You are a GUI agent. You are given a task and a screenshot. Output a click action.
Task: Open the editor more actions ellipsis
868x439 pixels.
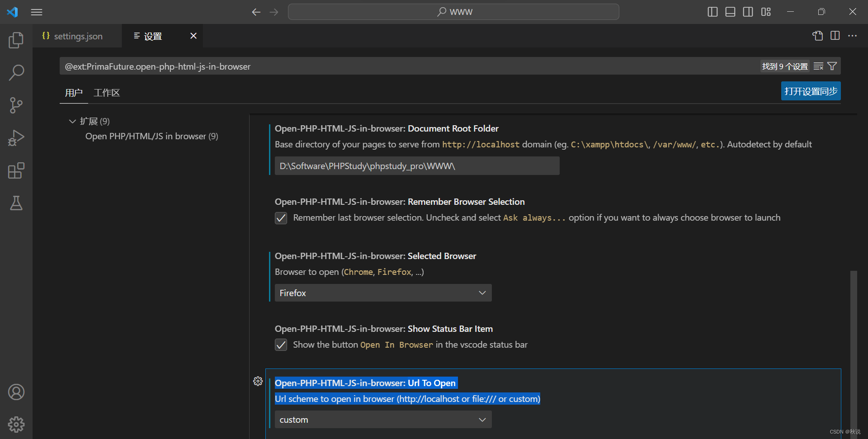pyautogui.click(x=852, y=36)
